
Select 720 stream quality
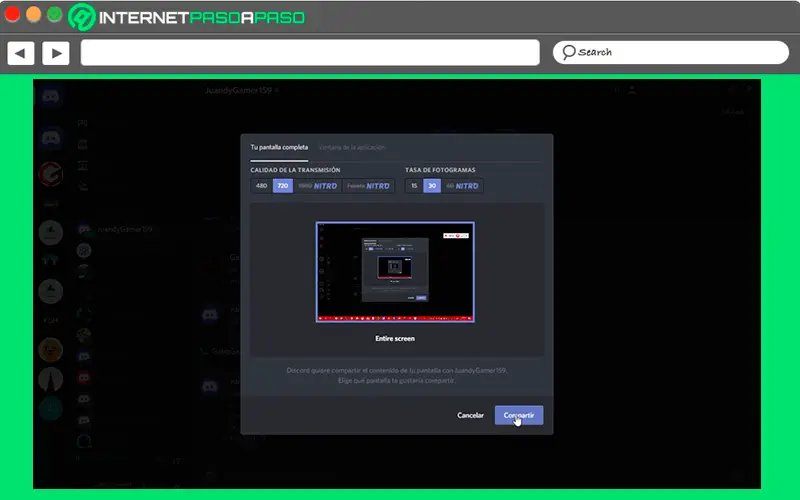pyautogui.click(x=283, y=186)
